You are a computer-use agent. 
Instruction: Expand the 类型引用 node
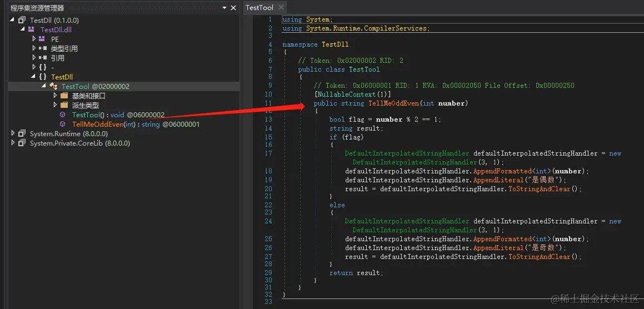(x=34, y=48)
